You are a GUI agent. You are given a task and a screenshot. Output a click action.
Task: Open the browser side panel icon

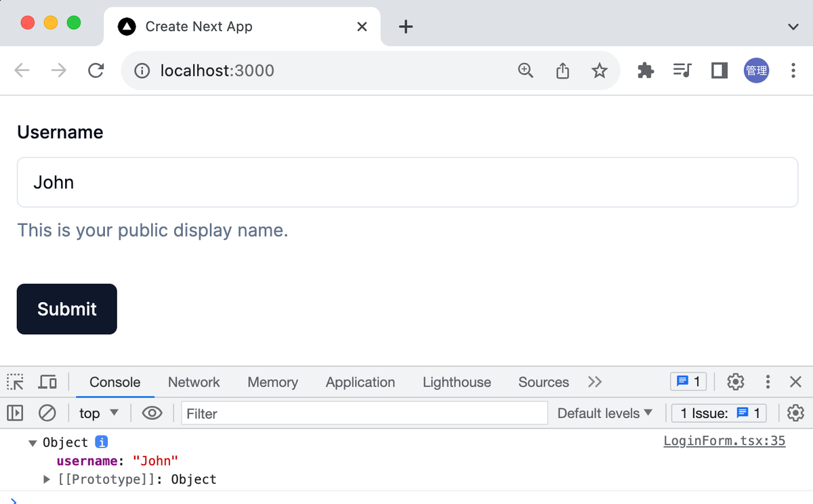719,70
